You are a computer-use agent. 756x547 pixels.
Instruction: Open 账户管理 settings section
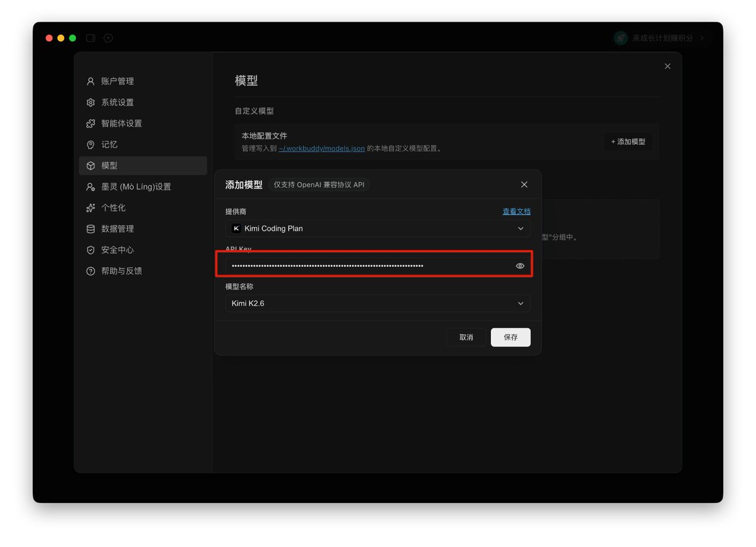pos(143,81)
